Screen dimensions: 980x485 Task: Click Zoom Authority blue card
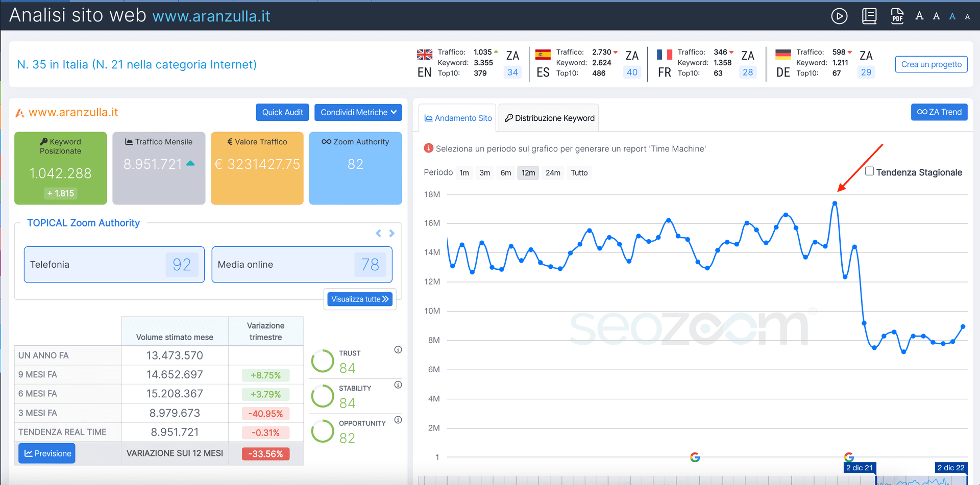coord(355,168)
